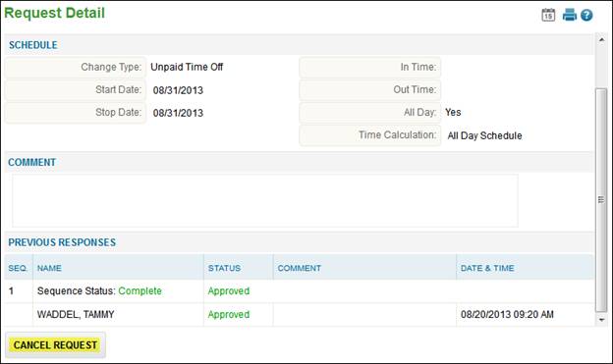
Task: Select the WADDEL, TAMMY row name
Action: [76, 314]
